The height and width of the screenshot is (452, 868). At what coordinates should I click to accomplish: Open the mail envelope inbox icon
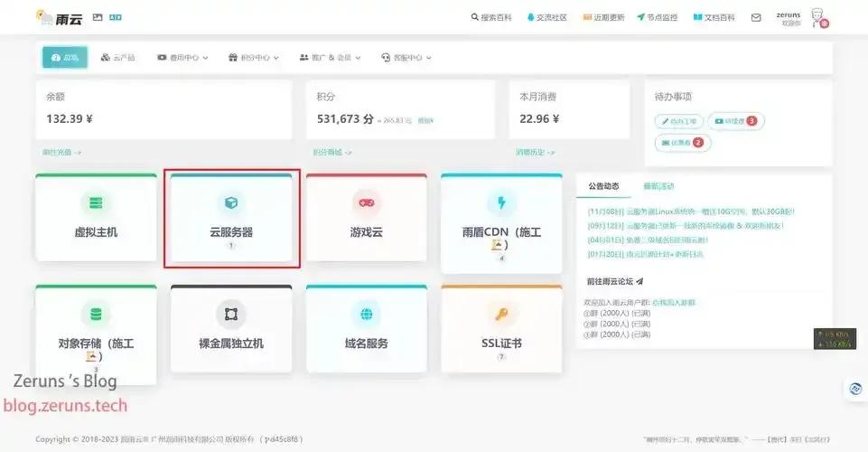pyautogui.click(x=756, y=18)
